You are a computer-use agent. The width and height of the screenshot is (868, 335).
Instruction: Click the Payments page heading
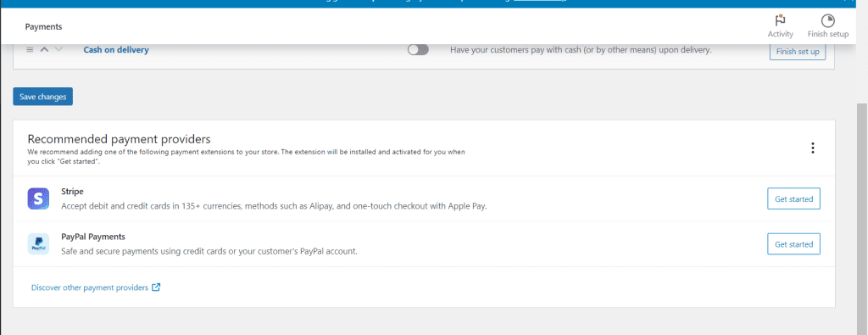(x=44, y=26)
